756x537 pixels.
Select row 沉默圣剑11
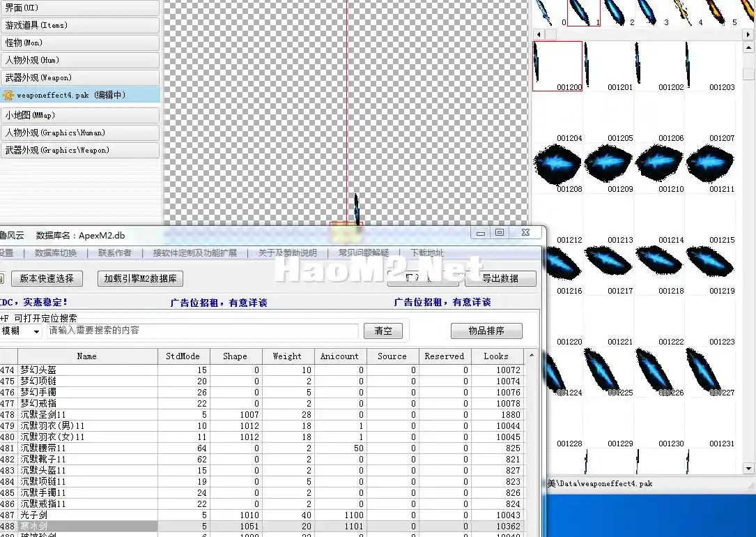[261, 414]
